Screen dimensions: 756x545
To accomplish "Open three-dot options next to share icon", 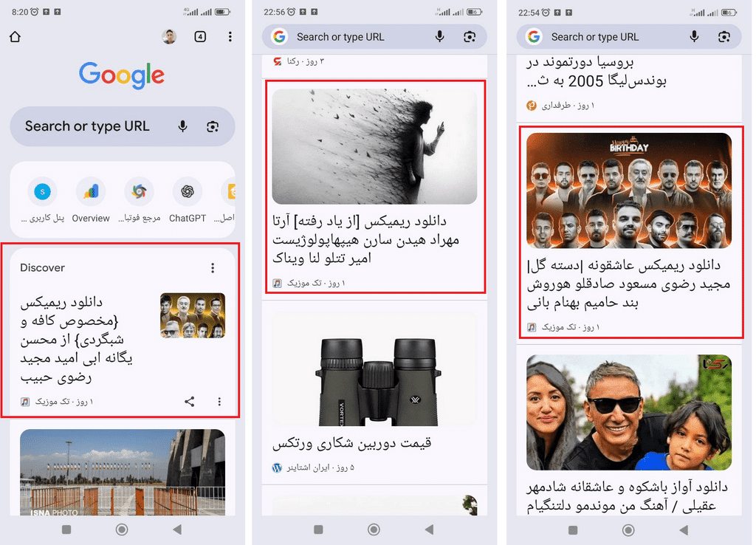I will click(x=219, y=402).
